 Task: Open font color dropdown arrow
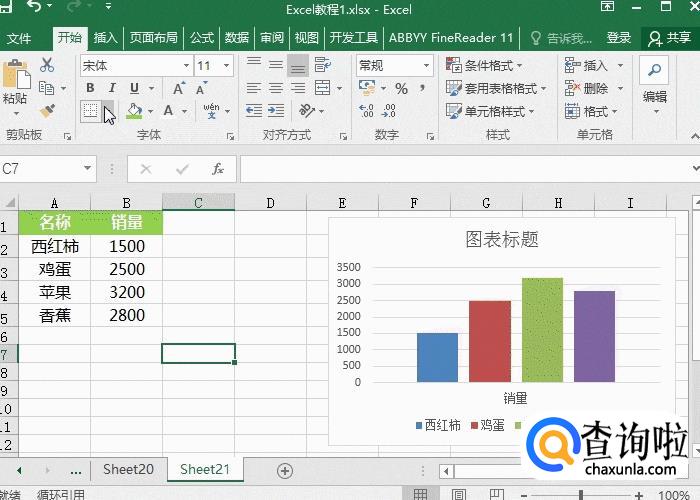tap(184, 111)
